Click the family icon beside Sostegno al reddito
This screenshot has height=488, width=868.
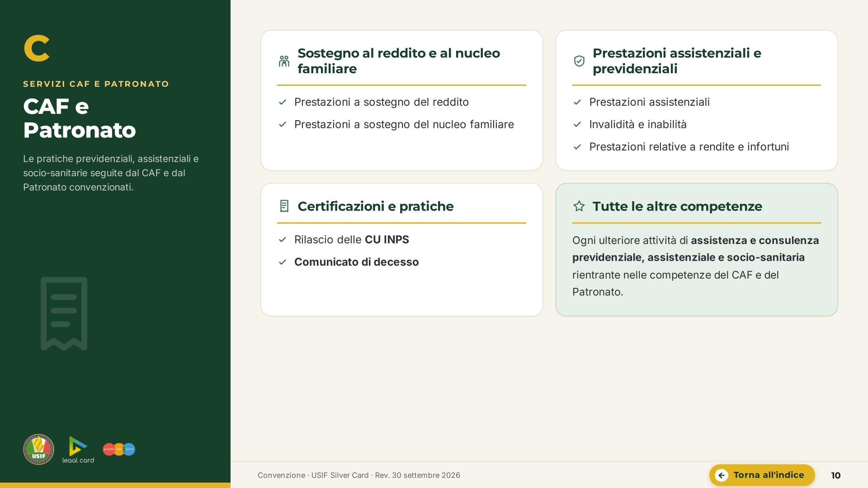[284, 61]
